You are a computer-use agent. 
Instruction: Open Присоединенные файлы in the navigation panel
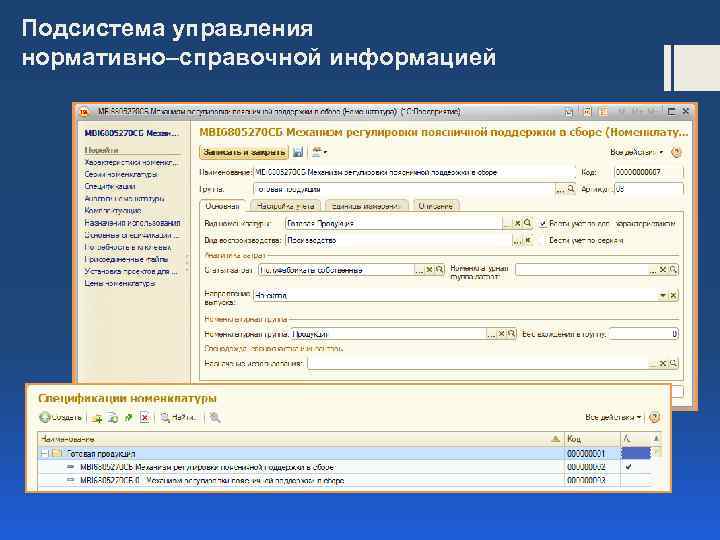pos(126,259)
